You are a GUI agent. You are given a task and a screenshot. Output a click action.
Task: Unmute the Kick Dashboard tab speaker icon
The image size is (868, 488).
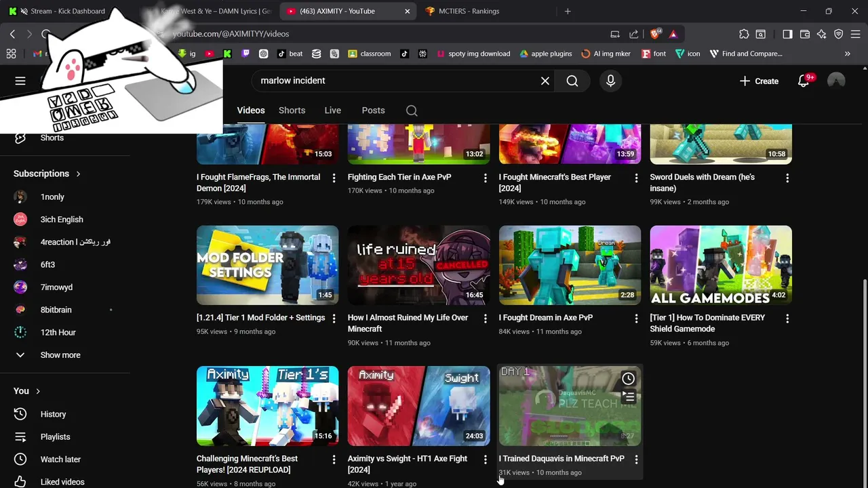24,12
